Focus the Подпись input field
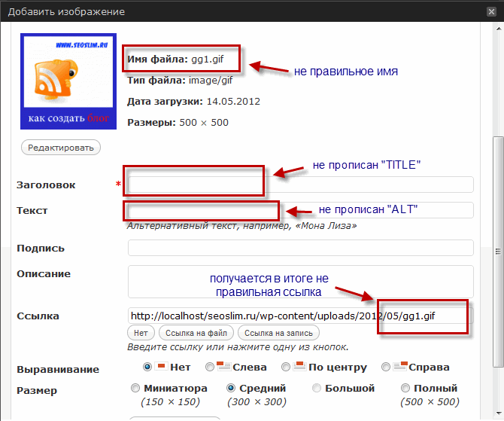The image size is (504, 421). coord(301,248)
